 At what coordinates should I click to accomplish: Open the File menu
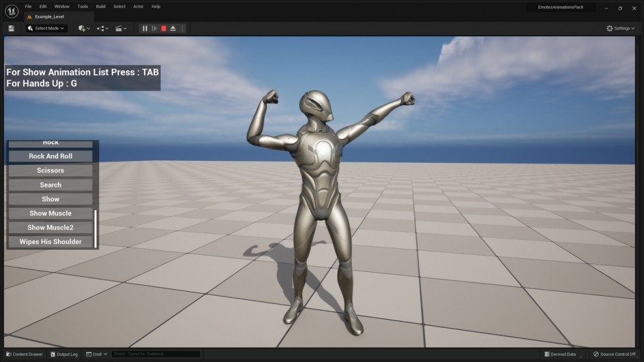[x=28, y=7]
